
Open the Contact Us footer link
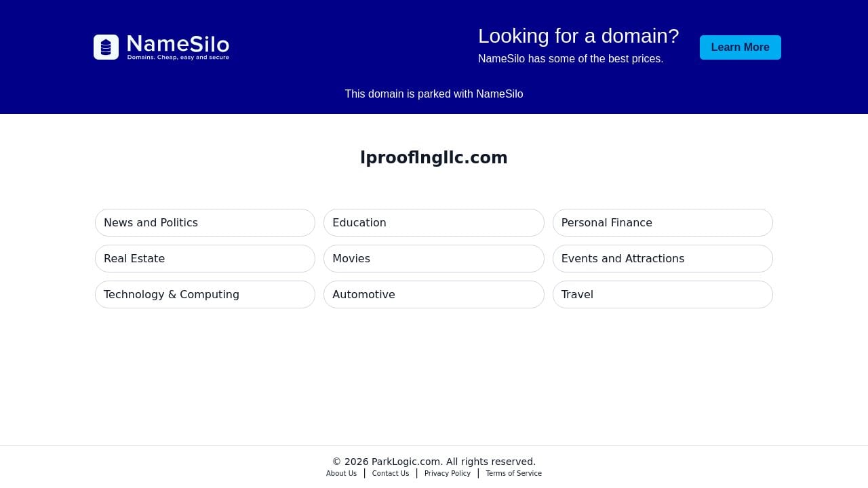coord(391,473)
